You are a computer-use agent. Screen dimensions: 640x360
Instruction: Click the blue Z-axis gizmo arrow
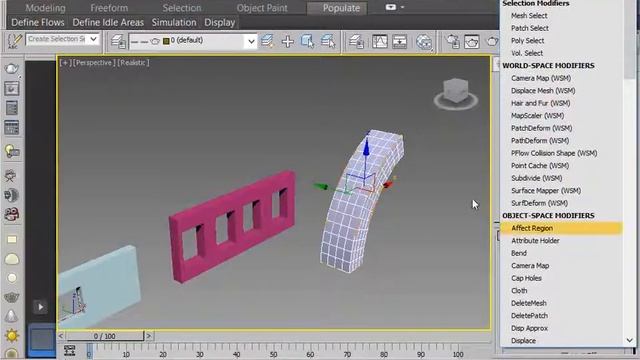(x=366, y=147)
